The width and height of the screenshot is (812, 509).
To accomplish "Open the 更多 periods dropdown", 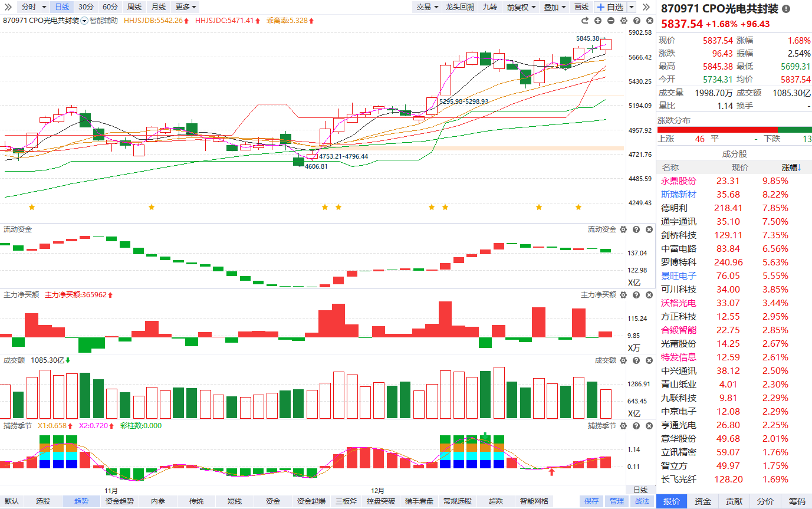I will (186, 7).
